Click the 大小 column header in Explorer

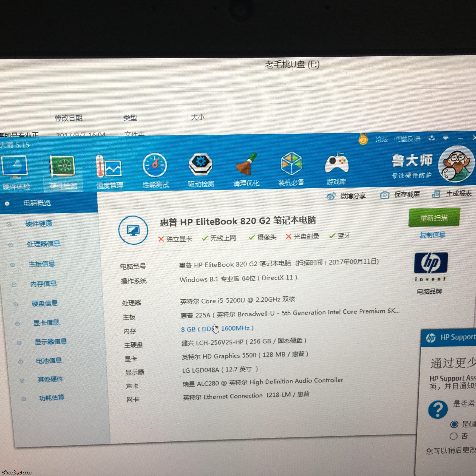(198, 117)
